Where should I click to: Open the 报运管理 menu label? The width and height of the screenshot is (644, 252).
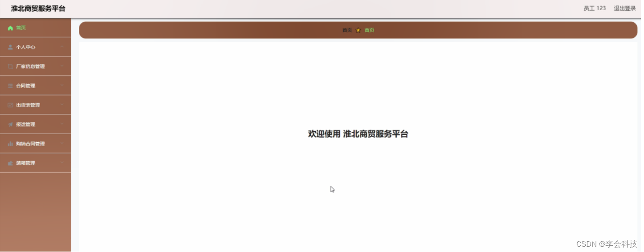(26, 125)
